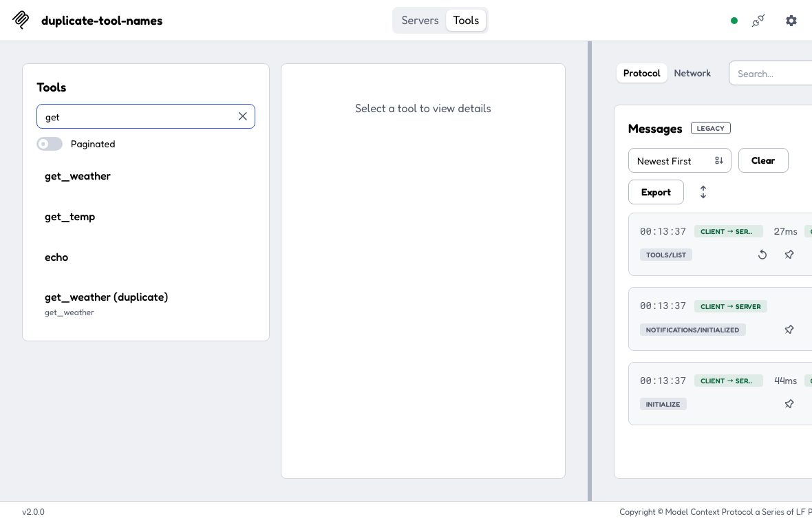The width and height of the screenshot is (812, 523).
Task: Click the v2.0.0 version label
Action: pyautogui.click(x=33, y=511)
